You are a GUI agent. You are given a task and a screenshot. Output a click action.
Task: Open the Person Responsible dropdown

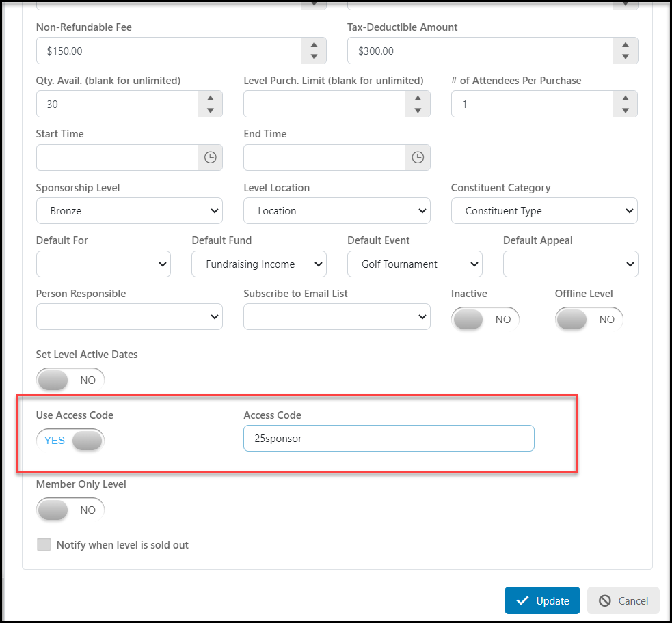[129, 316]
